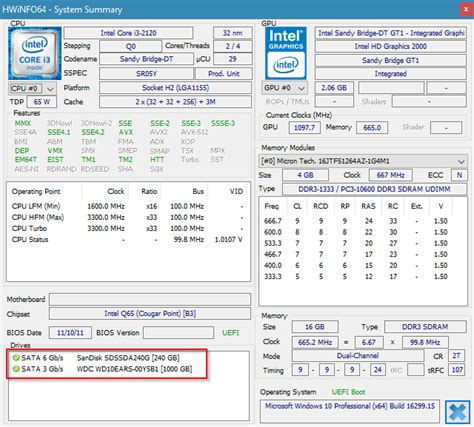Image resolution: width=474 pixels, height=427 pixels.
Task: Click the VMX feature label
Action: pyautogui.click(x=55, y=151)
